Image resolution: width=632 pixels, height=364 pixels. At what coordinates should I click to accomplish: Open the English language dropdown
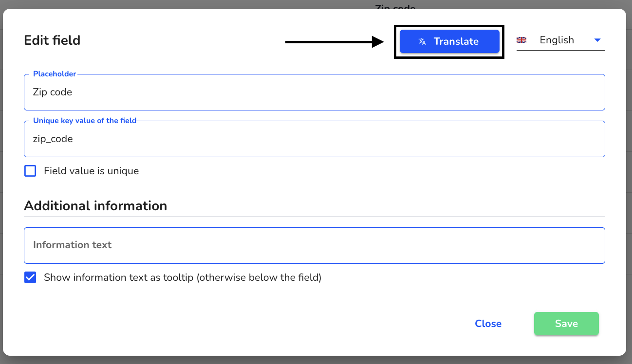[560, 40]
